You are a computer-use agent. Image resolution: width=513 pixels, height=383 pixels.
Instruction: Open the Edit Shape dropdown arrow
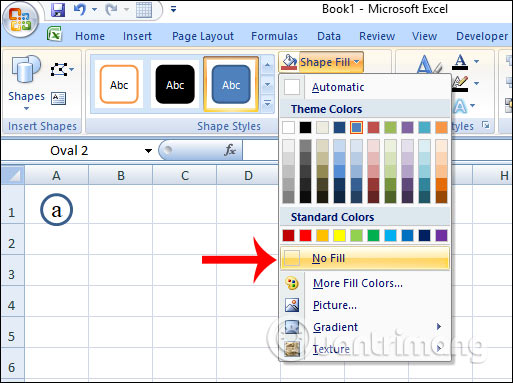tap(72, 70)
